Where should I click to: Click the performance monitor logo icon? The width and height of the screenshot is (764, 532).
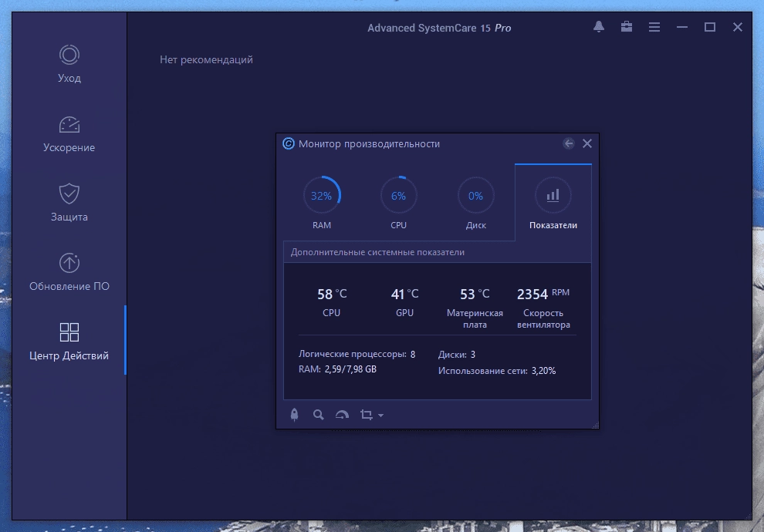click(x=289, y=143)
